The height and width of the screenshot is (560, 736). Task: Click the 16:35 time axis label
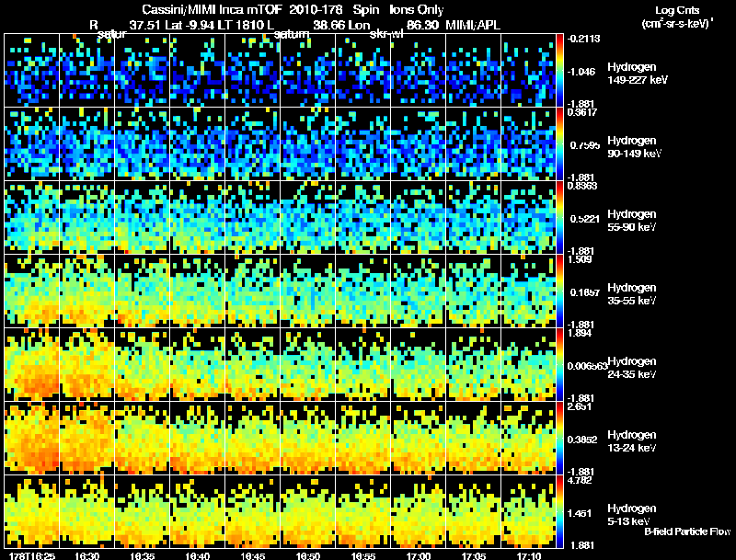pos(143,556)
